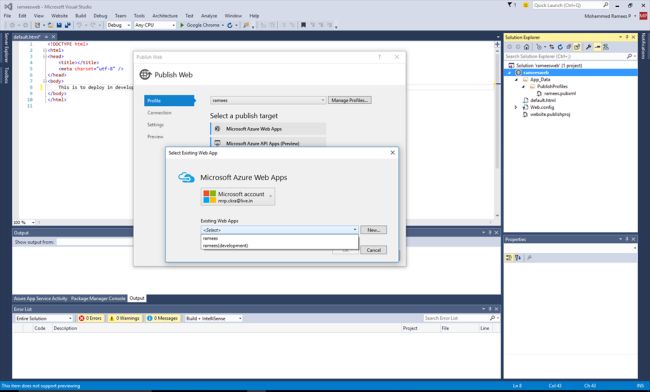Click the green Start debugging play icon
650x392 pixels.
(182, 25)
